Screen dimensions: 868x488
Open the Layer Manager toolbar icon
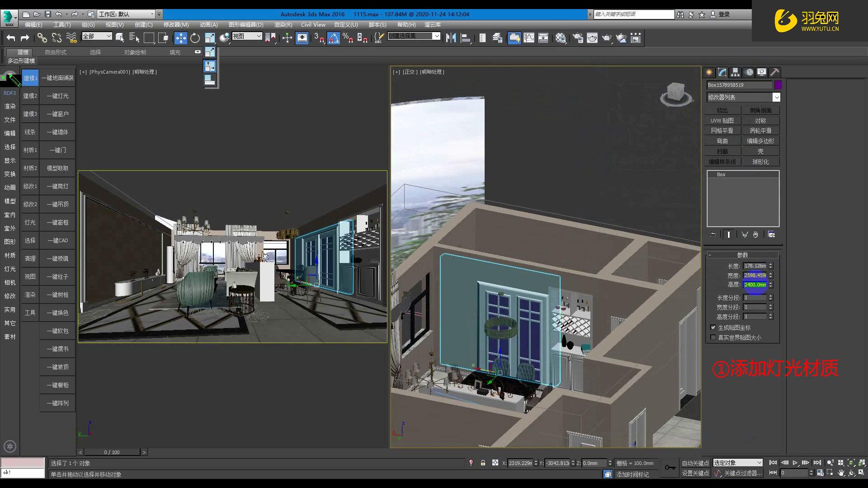pyautogui.click(x=497, y=38)
